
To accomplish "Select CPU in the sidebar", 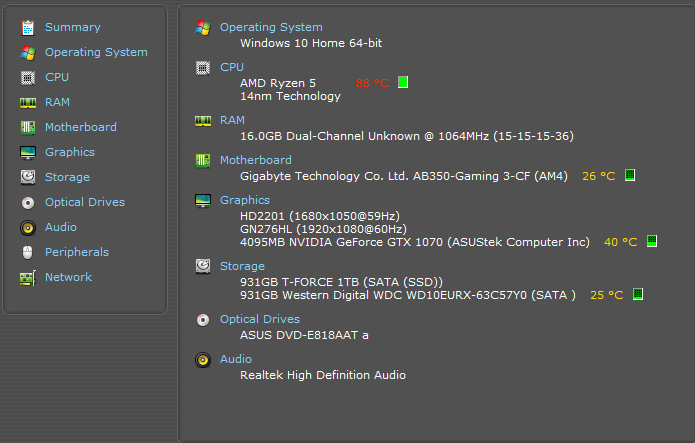I will [57, 77].
